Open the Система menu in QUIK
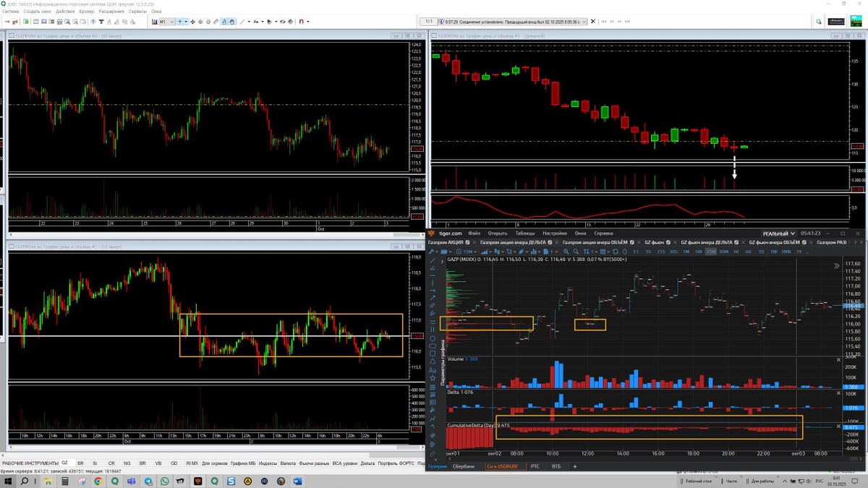Image resolution: width=868 pixels, height=488 pixels. (x=11, y=12)
